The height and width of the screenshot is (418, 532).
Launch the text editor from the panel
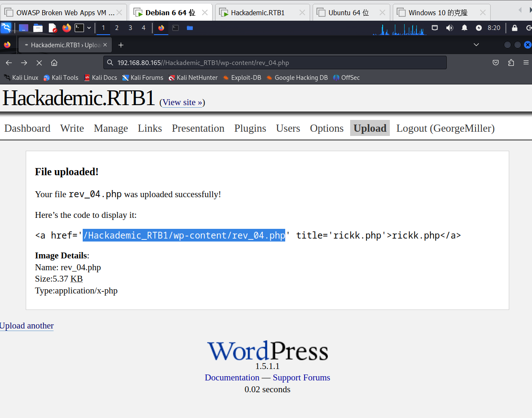(52, 28)
